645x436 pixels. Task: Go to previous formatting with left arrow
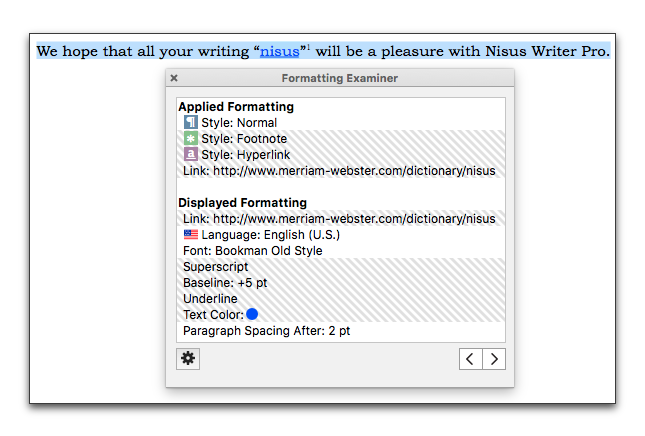[x=471, y=359]
